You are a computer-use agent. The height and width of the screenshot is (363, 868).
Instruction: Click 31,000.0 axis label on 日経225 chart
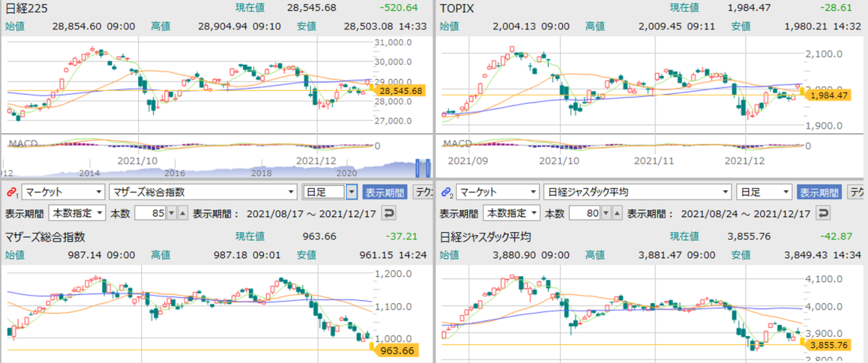[393, 42]
